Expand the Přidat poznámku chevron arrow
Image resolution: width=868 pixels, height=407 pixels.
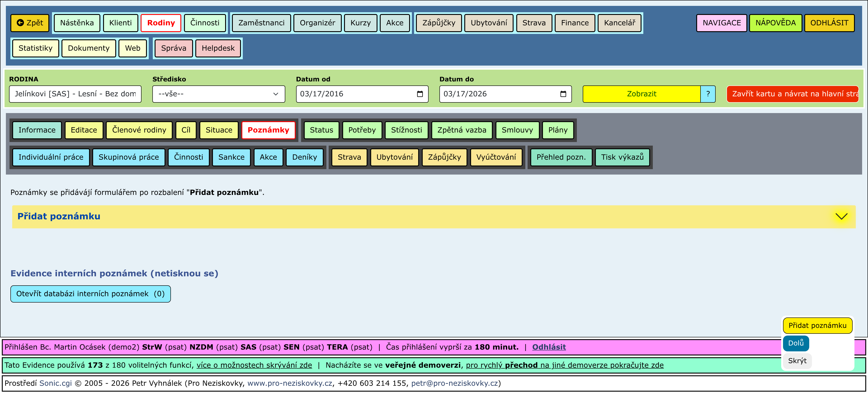[841, 216]
